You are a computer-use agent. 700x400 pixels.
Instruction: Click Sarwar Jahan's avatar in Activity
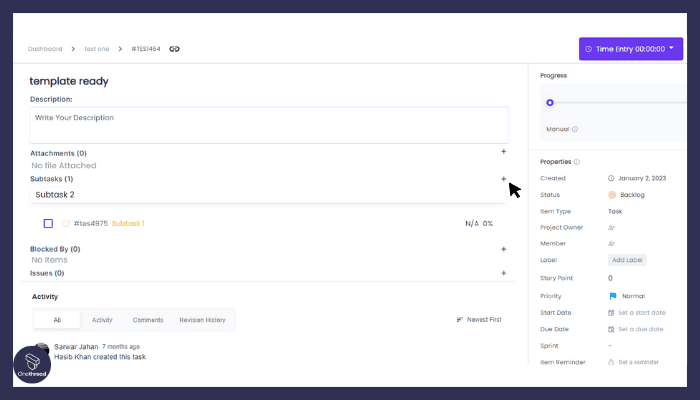click(42, 348)
